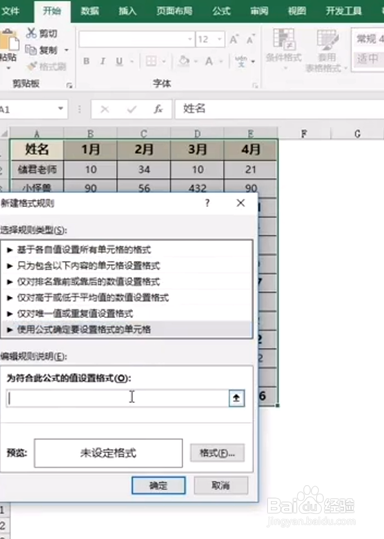Viewport: 384px width, 539px height.
Task: Decrease font size with small A icon
Action: click(x=250, y=40)
